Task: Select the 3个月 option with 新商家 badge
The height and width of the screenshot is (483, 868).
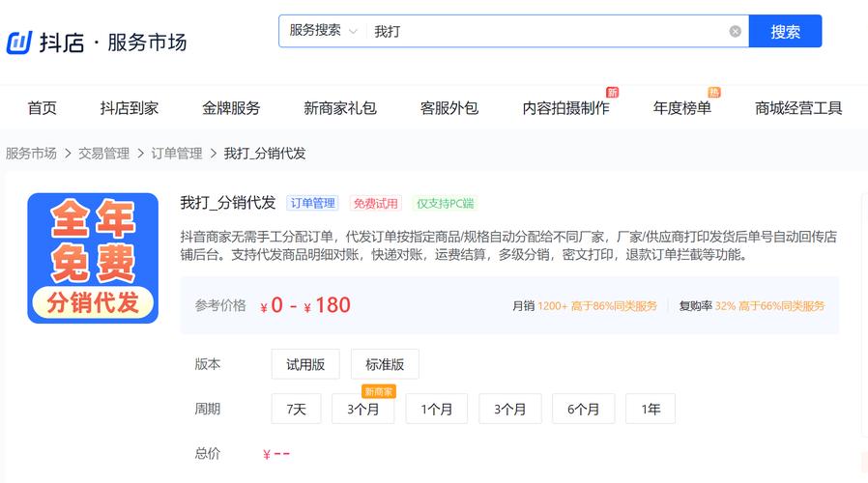Action: pos(363,409)
